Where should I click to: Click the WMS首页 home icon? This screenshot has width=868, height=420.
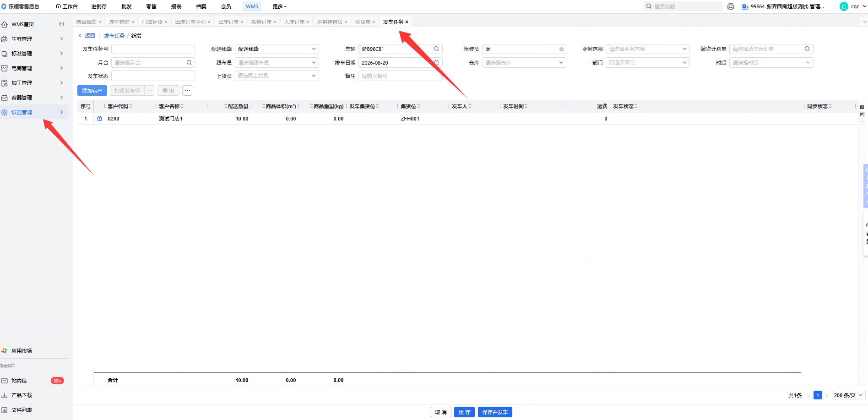[x=5, y=24]
